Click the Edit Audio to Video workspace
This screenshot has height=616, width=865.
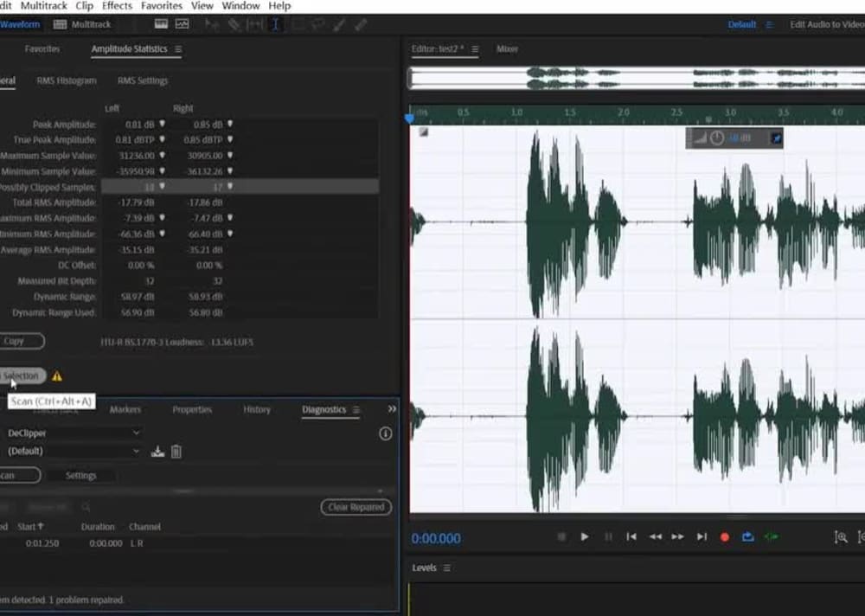[x=827, y=24]
